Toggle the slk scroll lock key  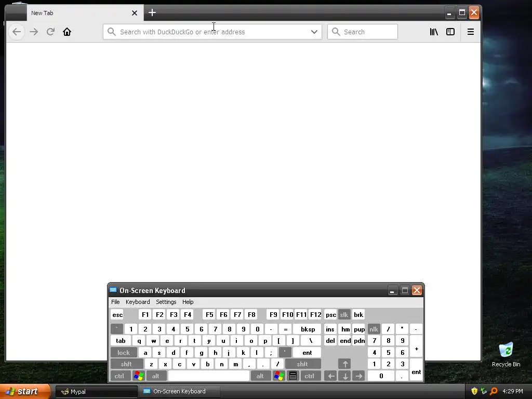(x=344, y=314)
